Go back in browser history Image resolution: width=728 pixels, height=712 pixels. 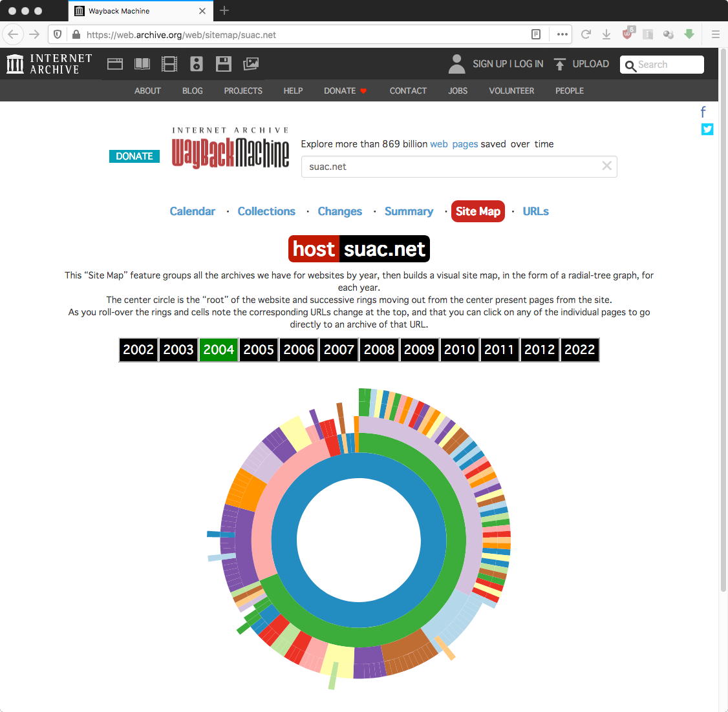click(13, 34)
